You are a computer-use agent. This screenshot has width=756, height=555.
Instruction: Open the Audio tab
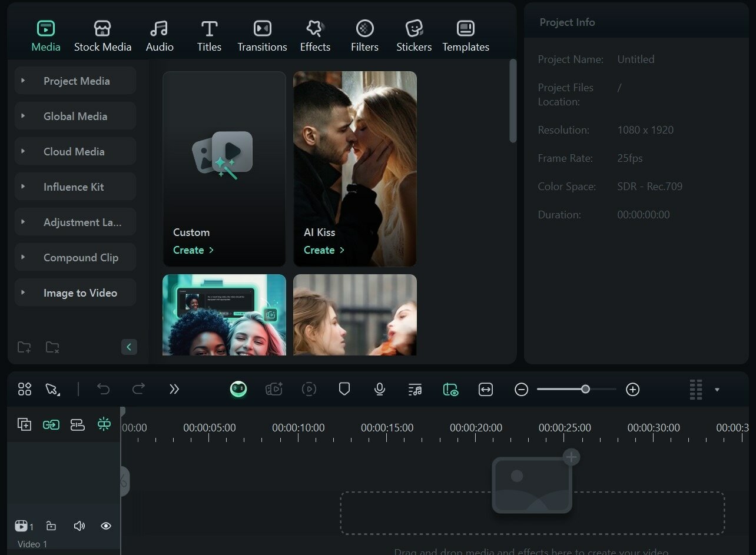click(160, 36)
